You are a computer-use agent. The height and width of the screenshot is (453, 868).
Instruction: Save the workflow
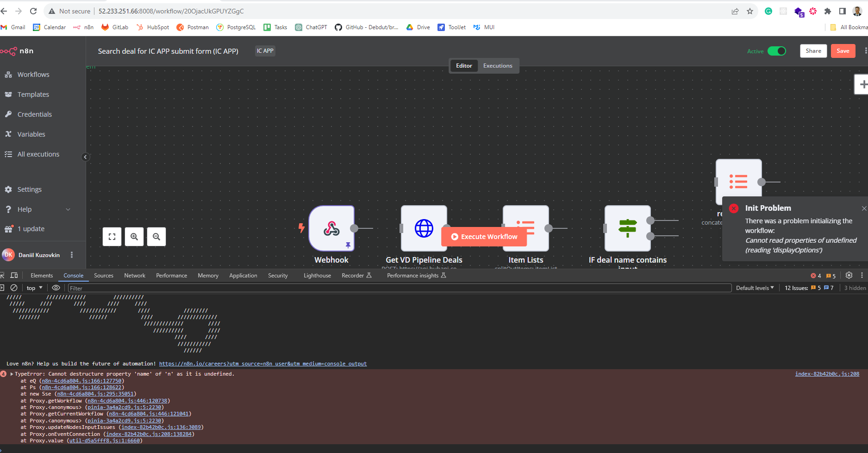pos(843,51)
